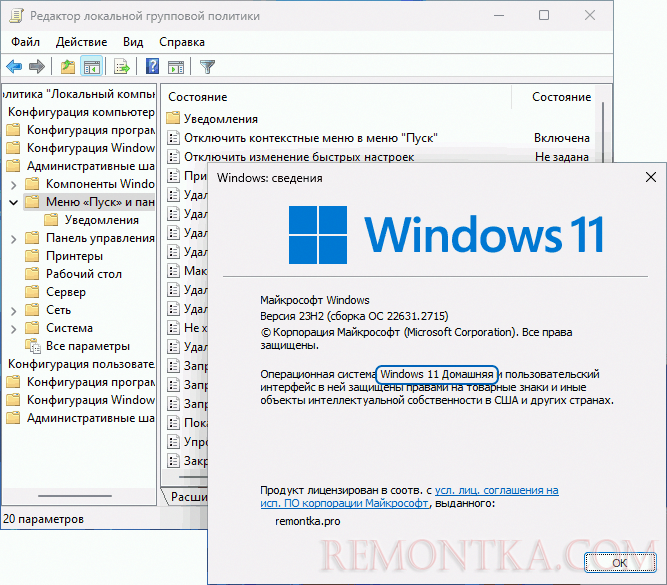Image resolution: width=667 pixels, height=585 pixels.
Task: Open Help via the question-mark icon
Action: [152, 66]
